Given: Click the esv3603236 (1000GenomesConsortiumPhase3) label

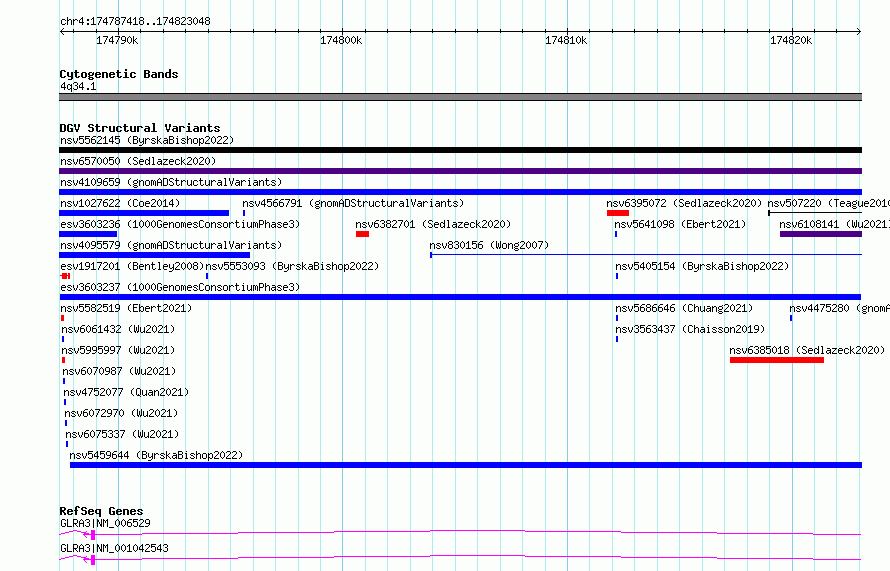Looking at the screenshot, I should click(180, 224).
